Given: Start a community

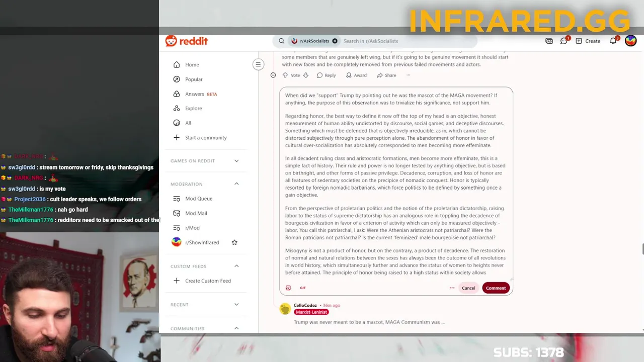Looking at the screenshot, I should (205, 138).
